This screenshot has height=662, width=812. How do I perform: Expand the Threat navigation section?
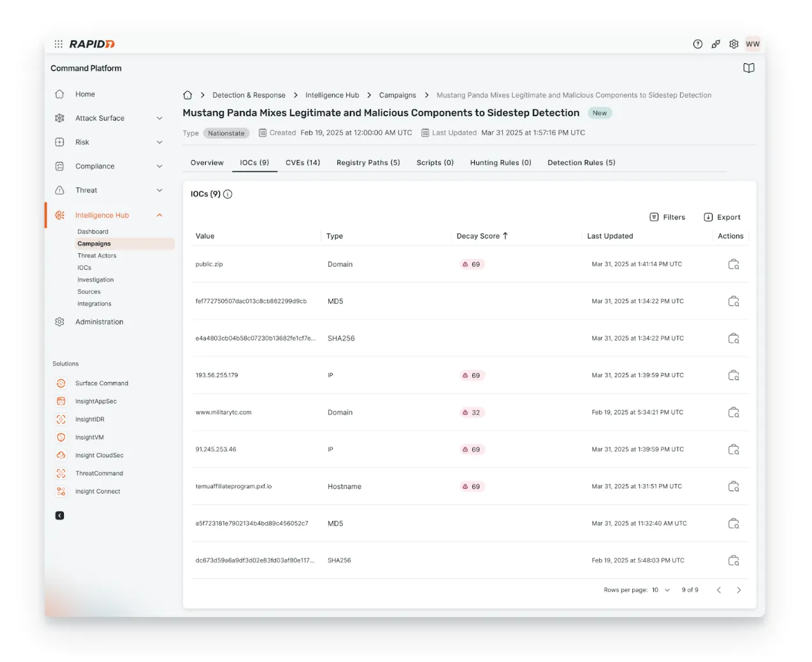159,190
